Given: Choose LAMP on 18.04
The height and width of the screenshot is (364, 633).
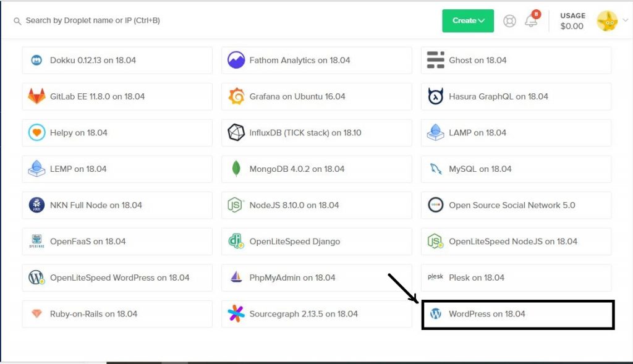Looking at the screenshot, I should 516,133.
